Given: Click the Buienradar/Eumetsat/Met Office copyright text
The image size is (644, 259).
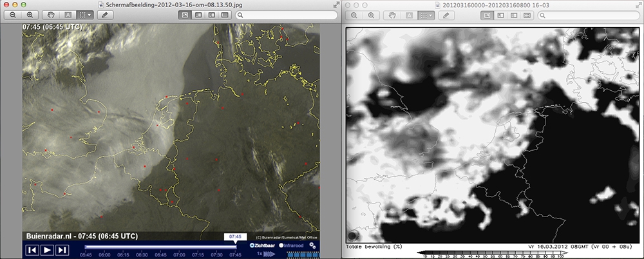Looking at the screenshot, I should click(x=287, y=238).
